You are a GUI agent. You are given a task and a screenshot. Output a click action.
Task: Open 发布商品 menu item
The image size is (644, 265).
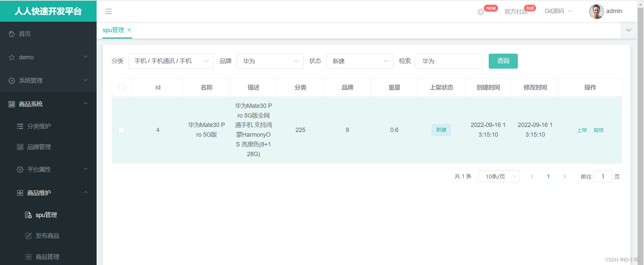point(48,236)
